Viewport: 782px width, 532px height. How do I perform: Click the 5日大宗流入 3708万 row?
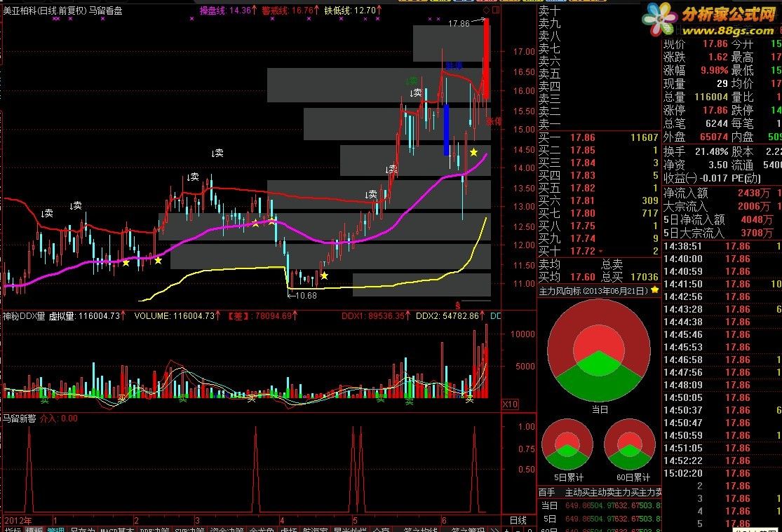tap(722, 232)
